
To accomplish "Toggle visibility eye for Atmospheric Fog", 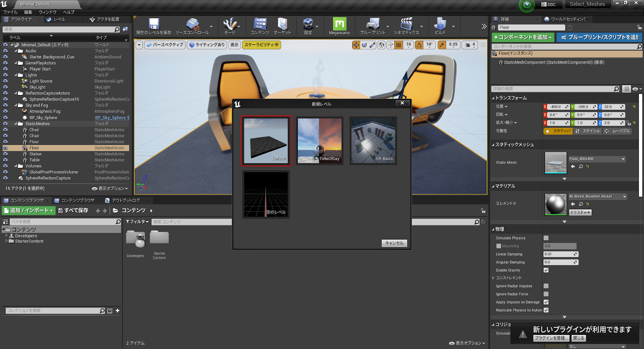I will coord(5,111).
